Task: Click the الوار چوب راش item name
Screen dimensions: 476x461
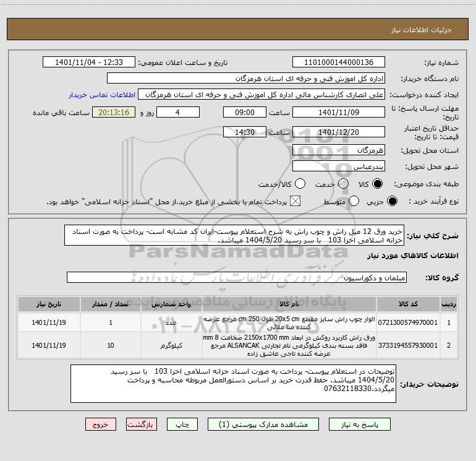Action: (289, 323)
